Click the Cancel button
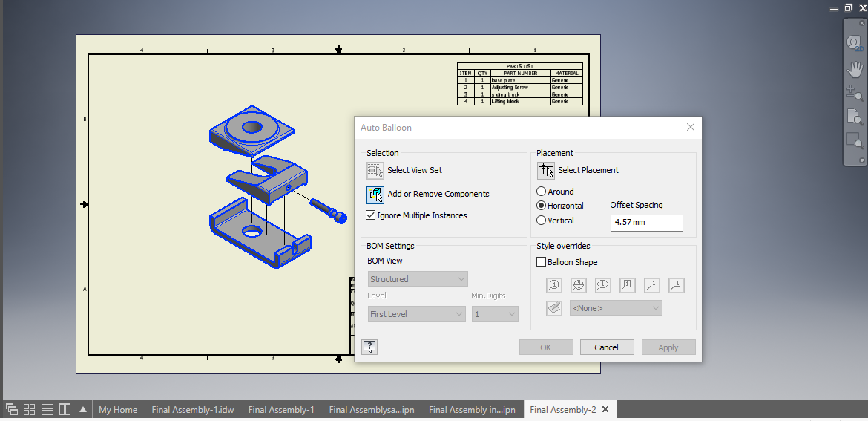 click(x=607, y=347)
